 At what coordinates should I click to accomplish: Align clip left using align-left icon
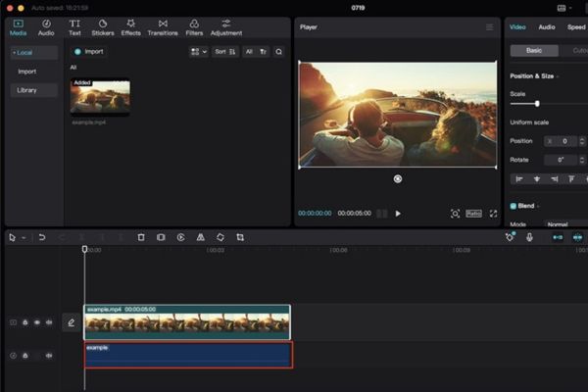[519, 179]
